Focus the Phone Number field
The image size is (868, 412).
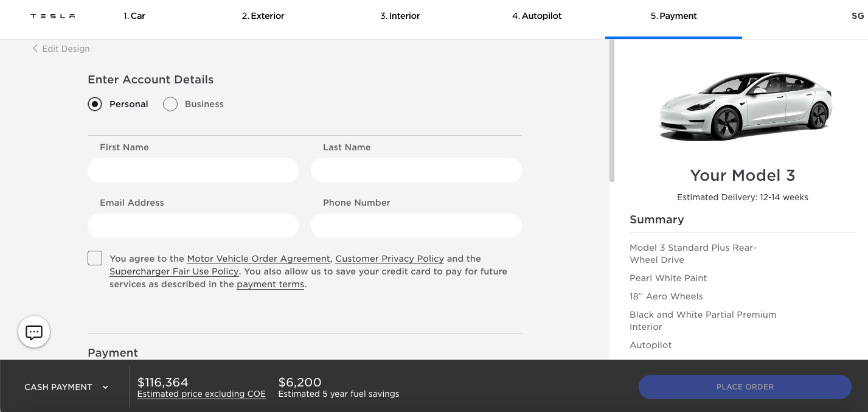[416, 226]
